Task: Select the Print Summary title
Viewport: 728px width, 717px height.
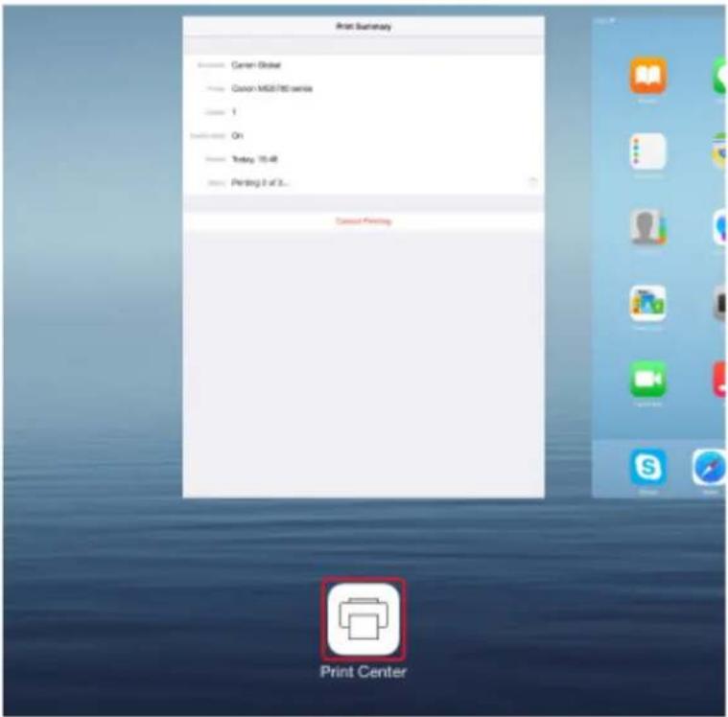Action: pos(364,27)
